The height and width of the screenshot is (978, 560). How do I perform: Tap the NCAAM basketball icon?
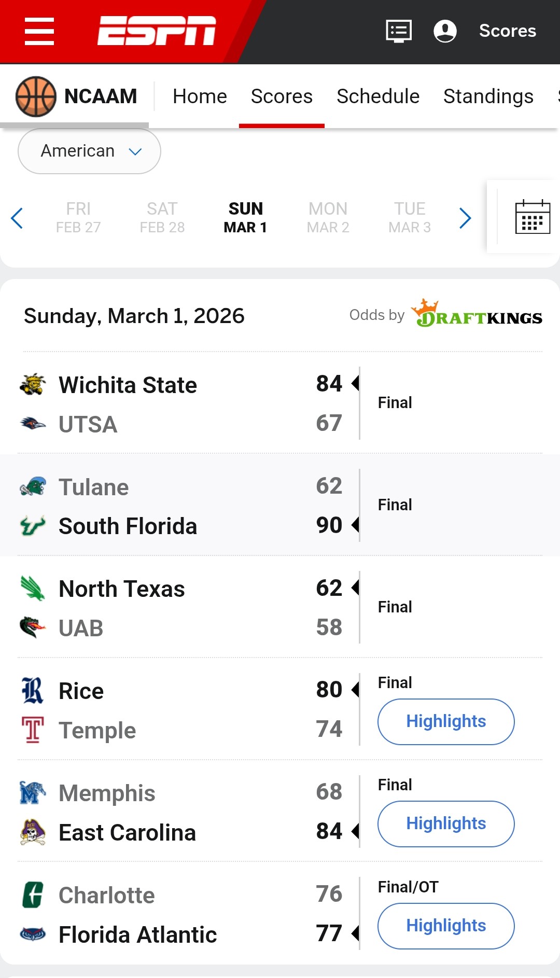[36, 96]
